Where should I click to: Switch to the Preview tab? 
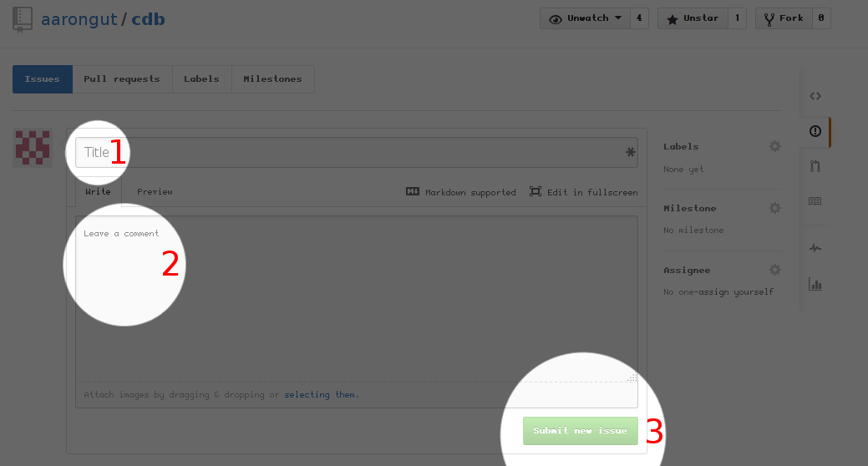155,192
